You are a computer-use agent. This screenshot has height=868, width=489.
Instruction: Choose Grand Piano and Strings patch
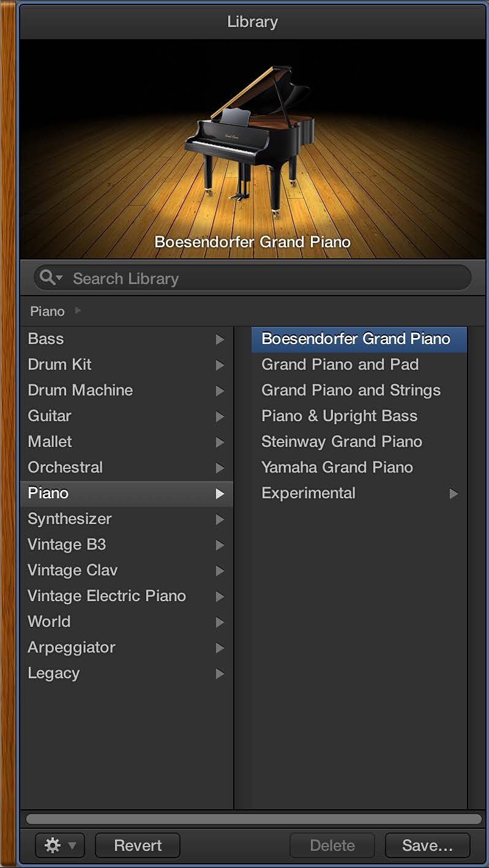coord(359,391)
